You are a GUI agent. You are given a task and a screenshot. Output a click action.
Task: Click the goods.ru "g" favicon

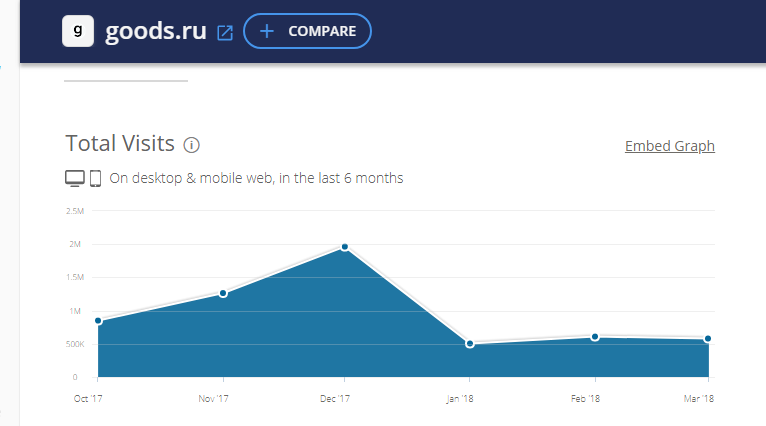[78, 31]
